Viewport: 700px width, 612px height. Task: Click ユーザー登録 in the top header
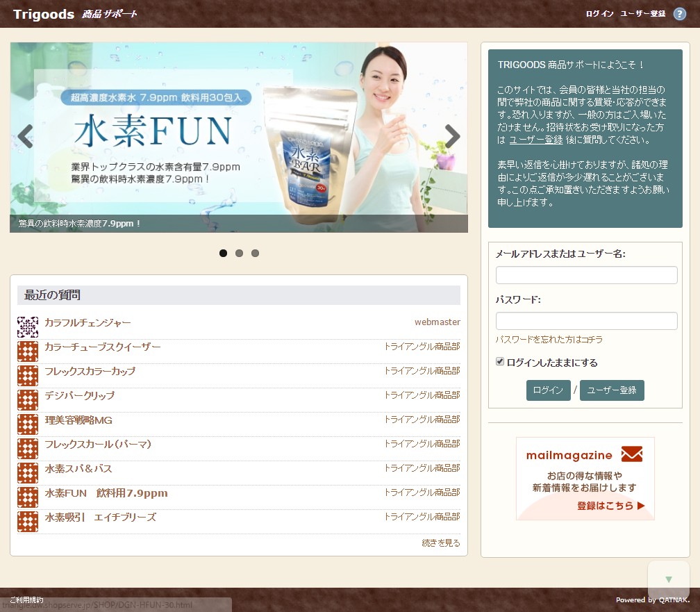pyautogui.click(x=643, y=14)
